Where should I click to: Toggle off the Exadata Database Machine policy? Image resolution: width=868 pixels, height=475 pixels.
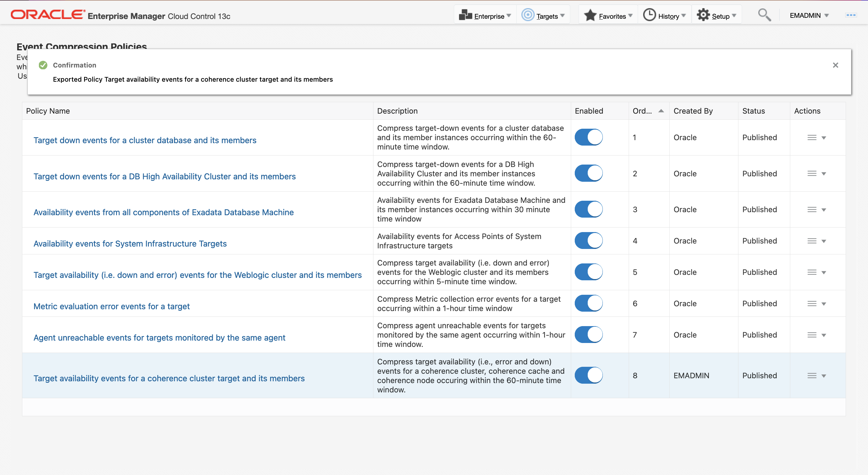[x=588, y=209]
